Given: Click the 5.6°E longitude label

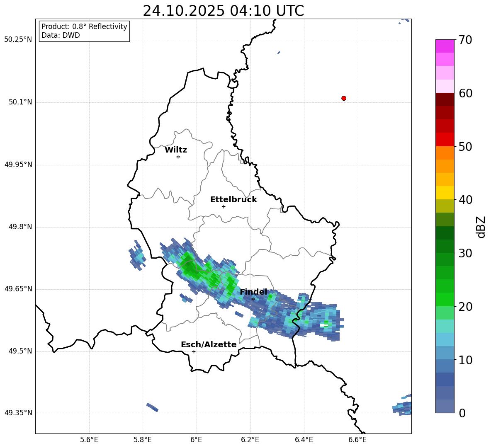Looking at the screenshot, I should pyautogui.click(x=89, y=440).
